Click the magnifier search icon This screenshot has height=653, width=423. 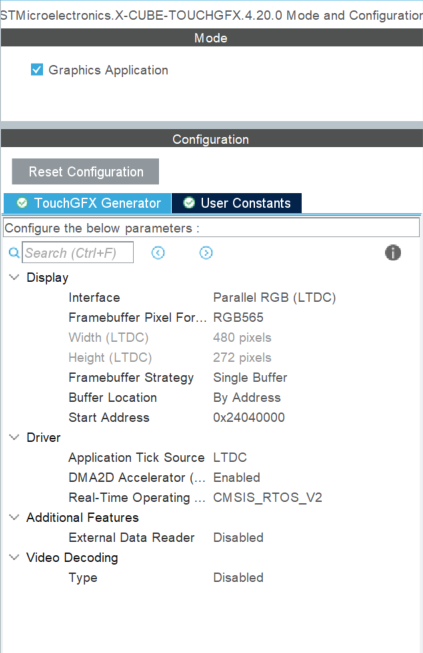pyautogui.click(x=14, y=252)
